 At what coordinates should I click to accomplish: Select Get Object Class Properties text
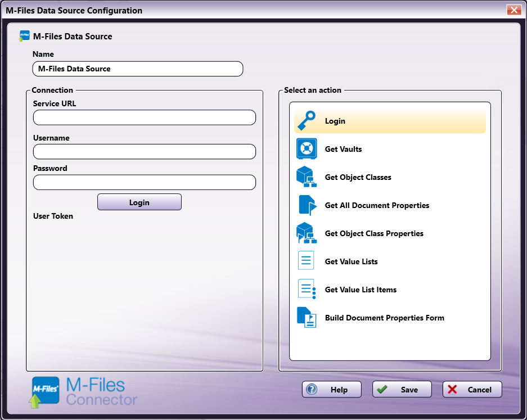coord(374,233)
